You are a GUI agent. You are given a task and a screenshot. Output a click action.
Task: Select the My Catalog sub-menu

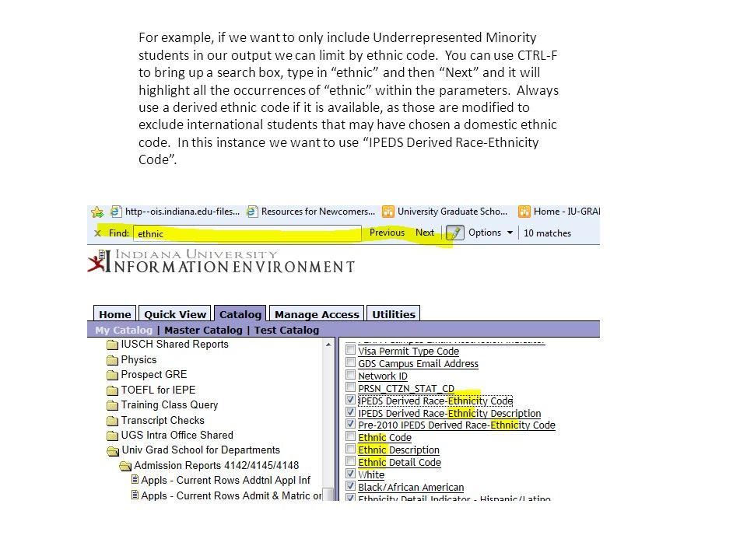click(124, 330)
